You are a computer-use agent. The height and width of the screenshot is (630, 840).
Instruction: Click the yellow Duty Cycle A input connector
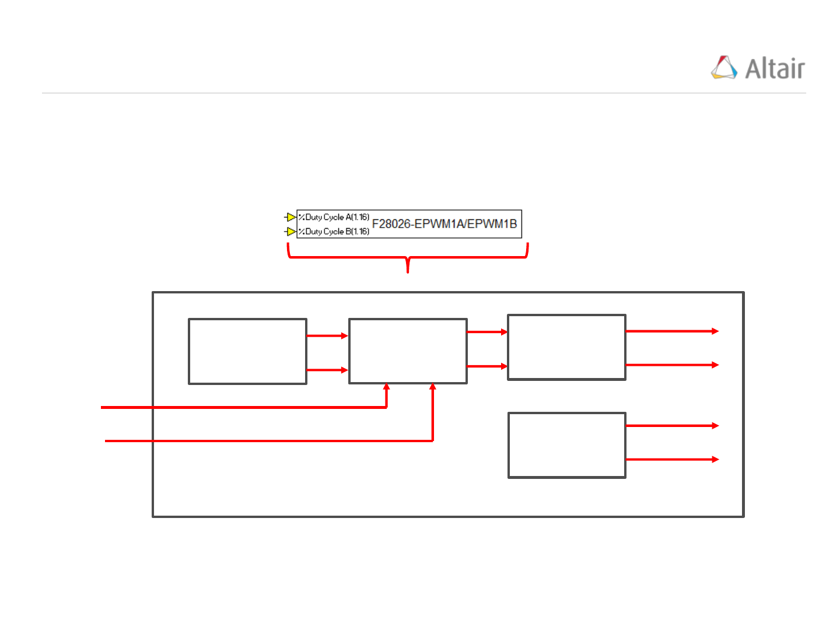click(x=290, y=217)
